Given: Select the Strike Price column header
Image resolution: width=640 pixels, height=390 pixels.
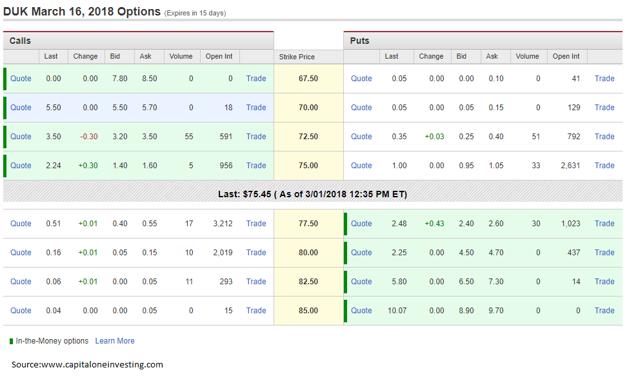Looking at the screenshot, I should 297,57.
